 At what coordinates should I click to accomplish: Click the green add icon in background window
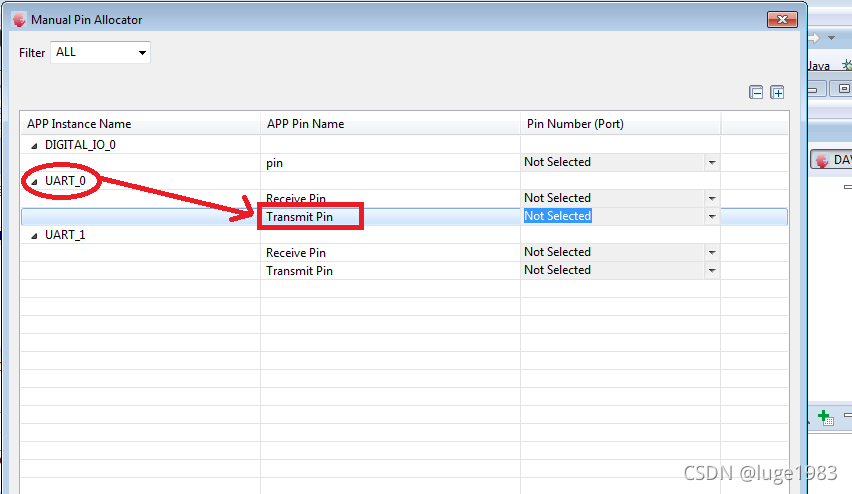coord(825,418)
